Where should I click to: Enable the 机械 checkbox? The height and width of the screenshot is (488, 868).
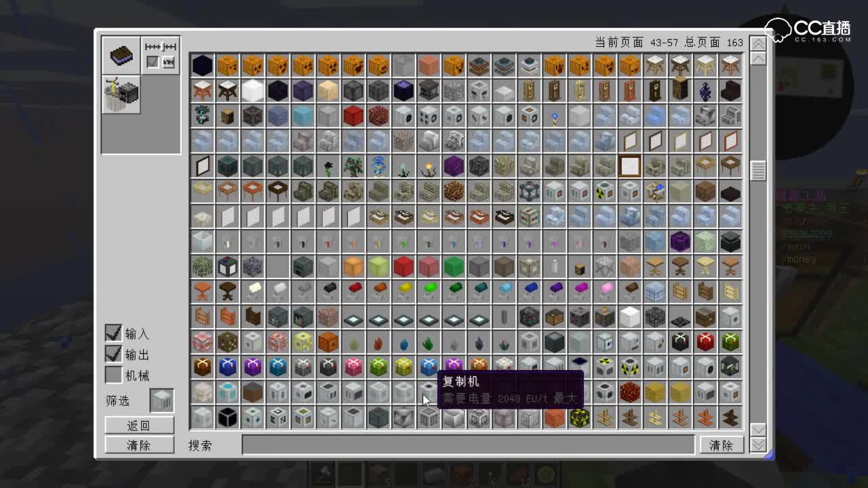click(x=113, y=375)
